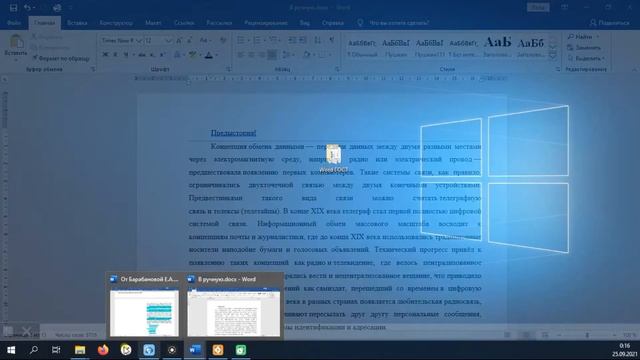Screen dimensions: 640x360
Task: Click the Decrease Indent icon
Action: (292, 40)
